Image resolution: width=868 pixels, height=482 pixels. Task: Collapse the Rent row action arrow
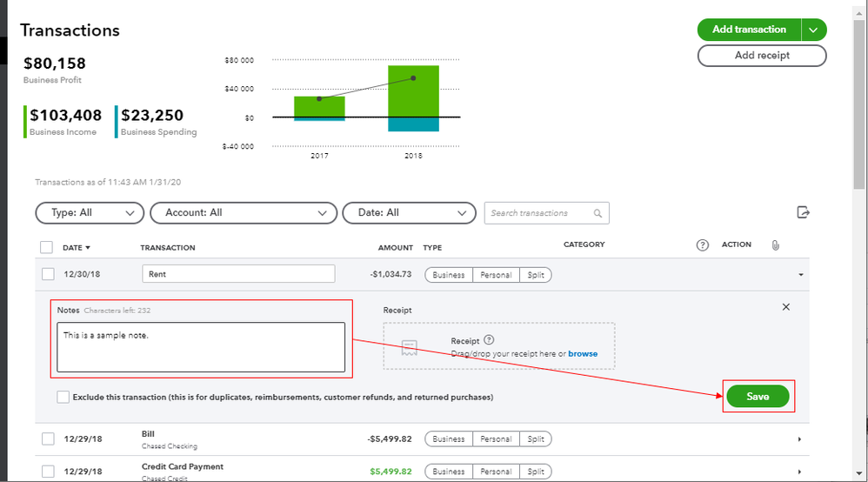pos(800,275)
